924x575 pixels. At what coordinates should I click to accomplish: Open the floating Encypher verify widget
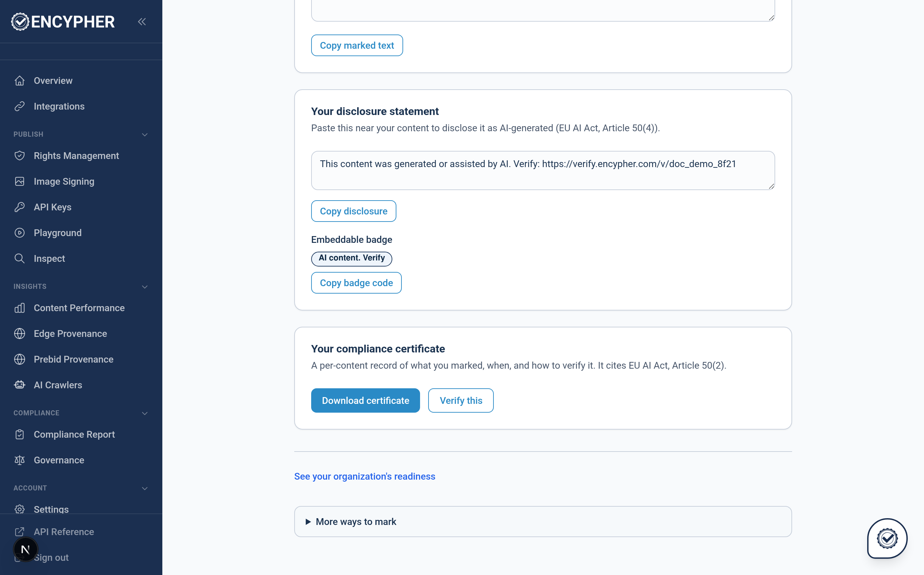click(887, 538)
